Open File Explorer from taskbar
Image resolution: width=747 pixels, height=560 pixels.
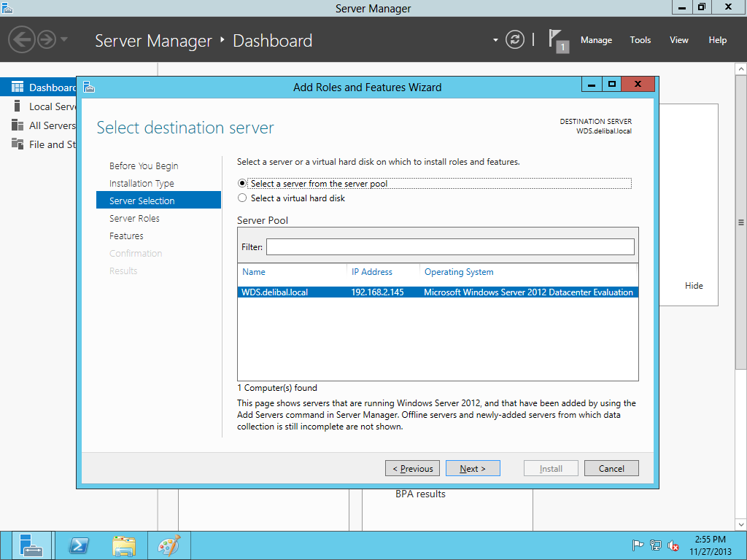point(124,545)
